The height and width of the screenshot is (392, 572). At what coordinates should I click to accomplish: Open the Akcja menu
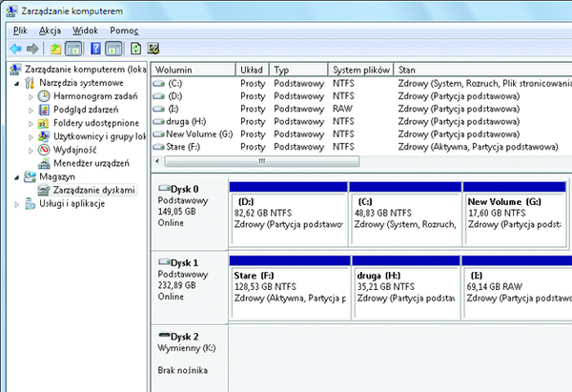click(50, 31)
